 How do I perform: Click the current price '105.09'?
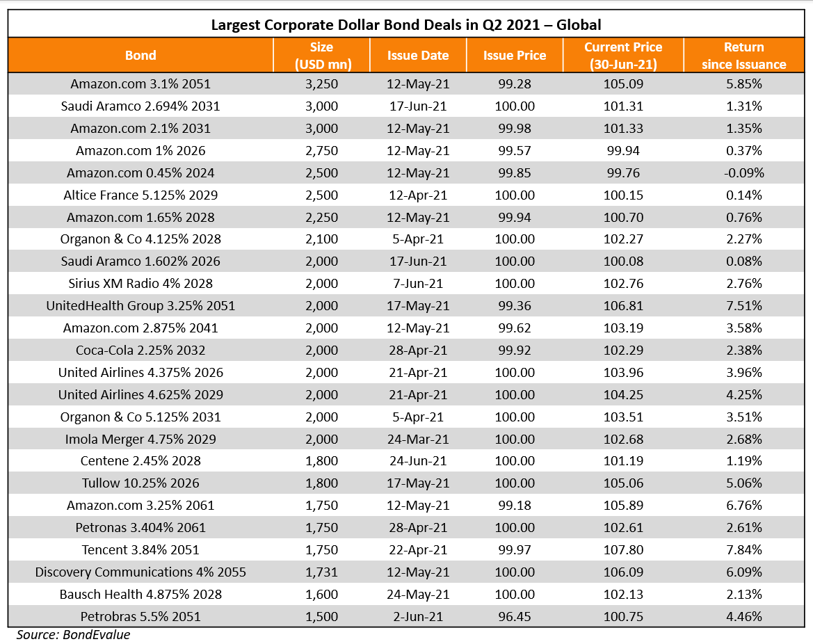[x=623, y=84]
